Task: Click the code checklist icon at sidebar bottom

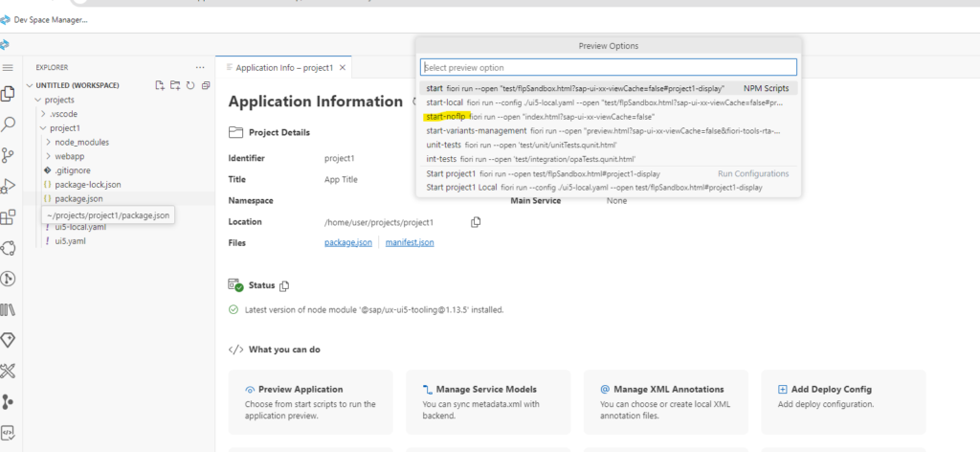Action: (8, 432)
